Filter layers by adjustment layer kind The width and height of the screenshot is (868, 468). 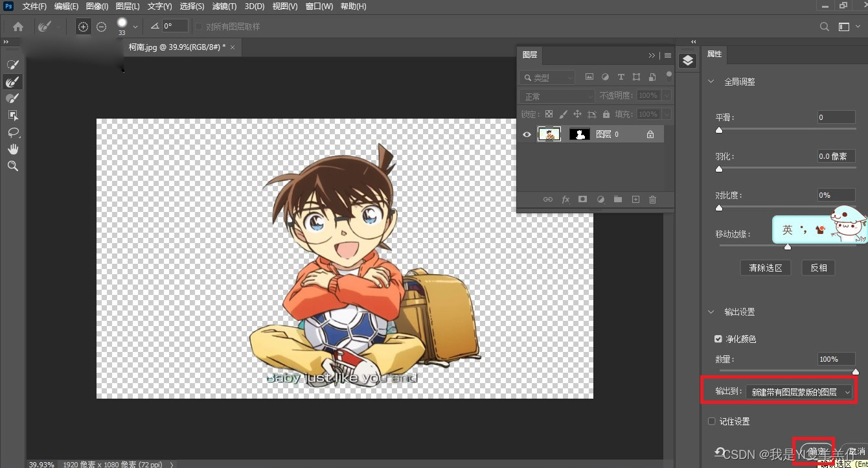(x=605, y=76)
